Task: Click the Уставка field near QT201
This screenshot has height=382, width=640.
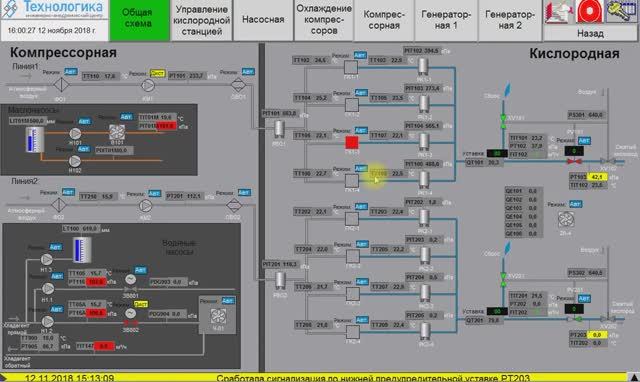Action: [x=497, y=311]
